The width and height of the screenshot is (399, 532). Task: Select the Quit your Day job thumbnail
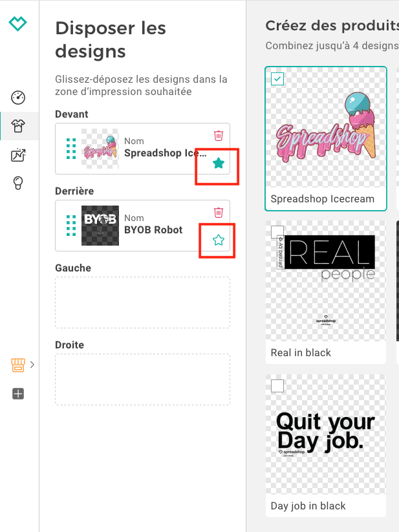pos(326,434)
